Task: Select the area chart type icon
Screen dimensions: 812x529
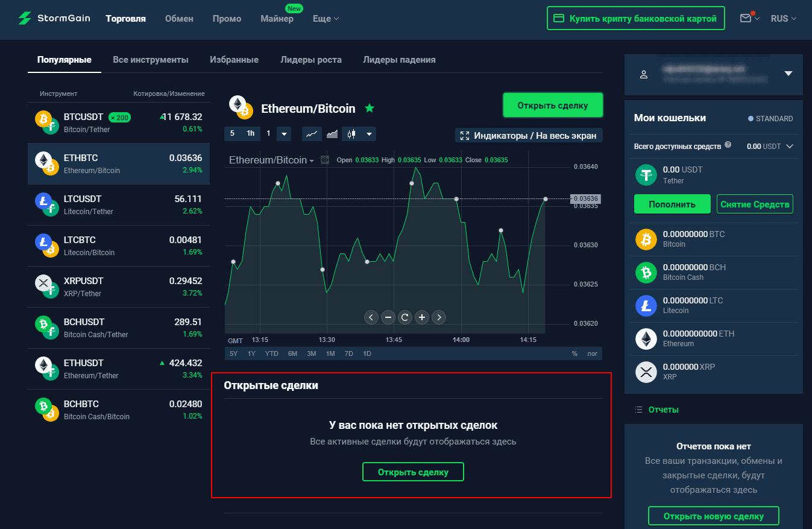Action: pos(332,134)
